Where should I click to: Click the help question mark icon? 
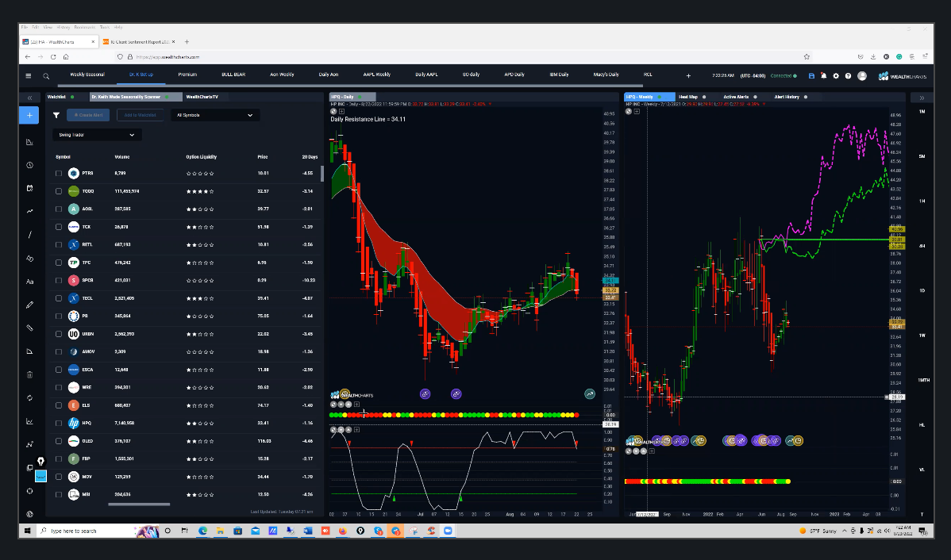[848, 76]
